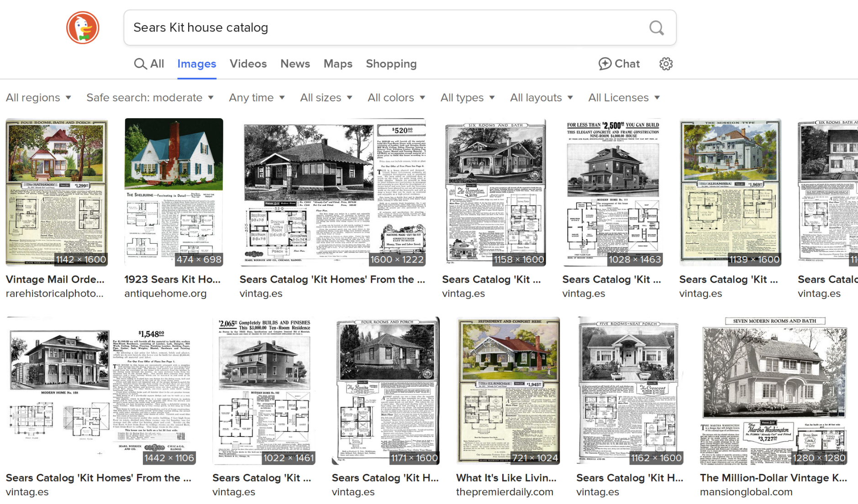Image resolution: width=858 pixels, height=504 pixels.
Task: Click the thepremierdaily.com source link
Action: click(x=505, y=492)
